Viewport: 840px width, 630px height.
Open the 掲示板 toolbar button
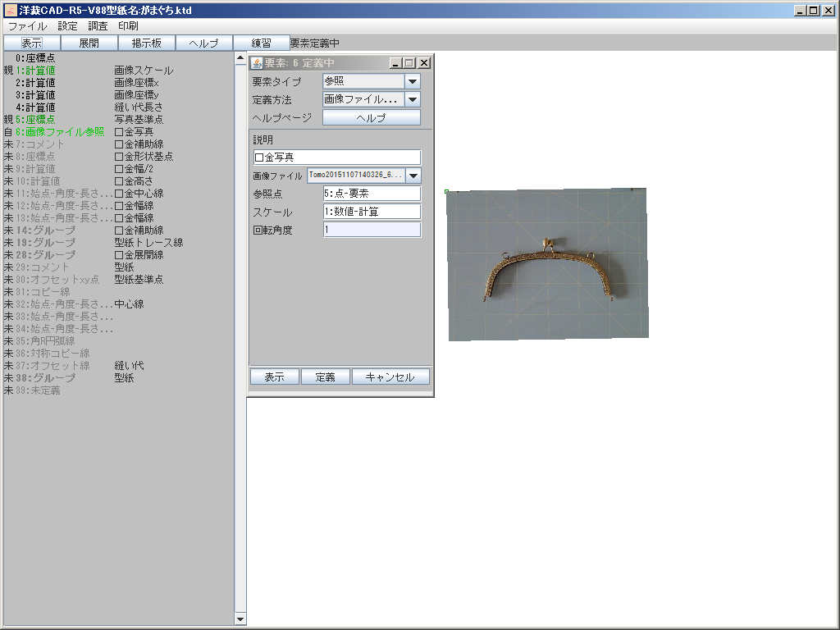coord(146,43)
